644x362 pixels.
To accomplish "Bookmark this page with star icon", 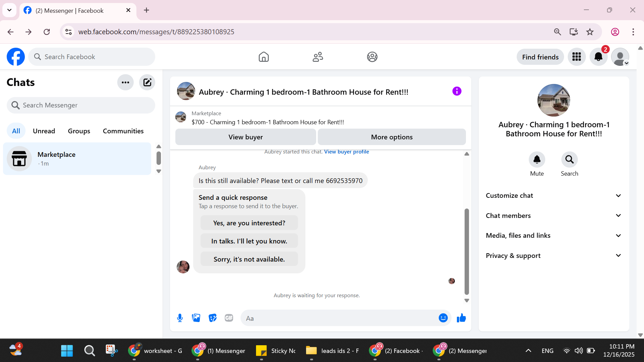I will (590, 32).
